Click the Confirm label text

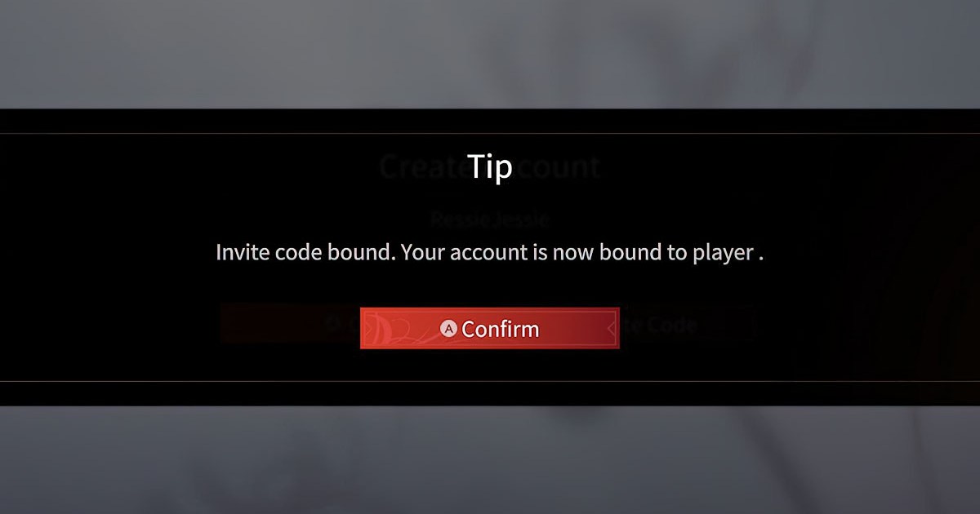coord(500,329)
